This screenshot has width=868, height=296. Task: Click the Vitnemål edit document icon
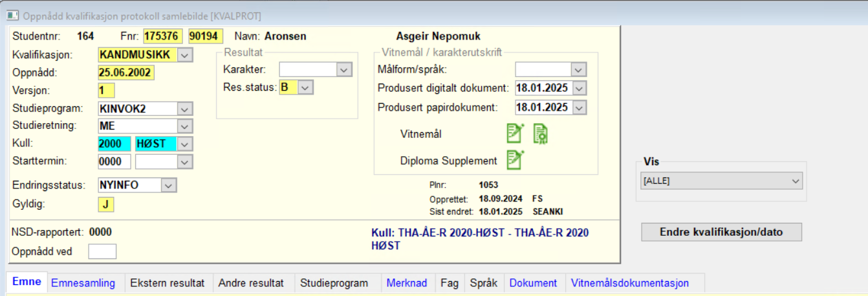(515, 133)
